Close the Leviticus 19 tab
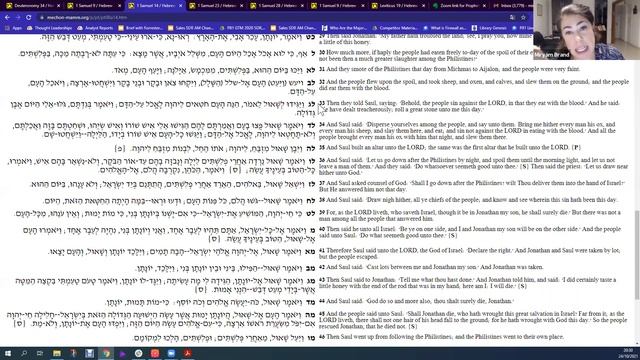The image size is (640, 360). coord(424,6)
